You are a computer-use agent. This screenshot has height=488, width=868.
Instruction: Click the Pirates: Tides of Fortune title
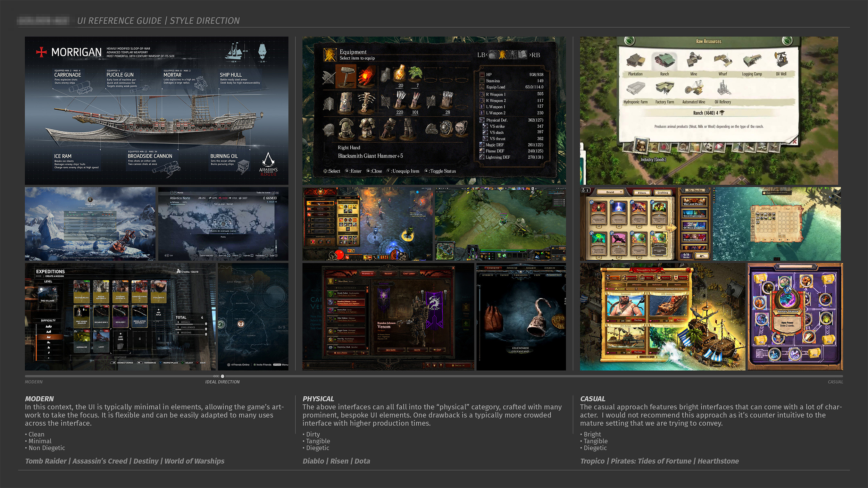coord(651,461)
